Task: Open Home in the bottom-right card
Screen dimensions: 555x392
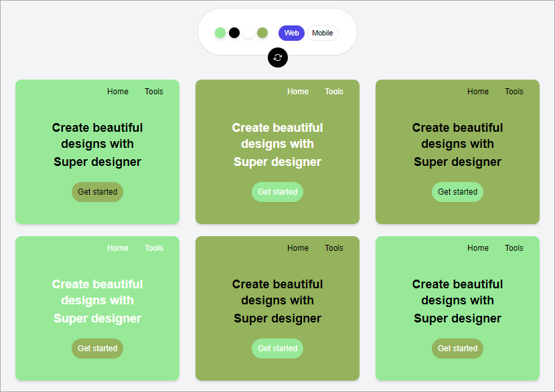Action: (478, 248)
